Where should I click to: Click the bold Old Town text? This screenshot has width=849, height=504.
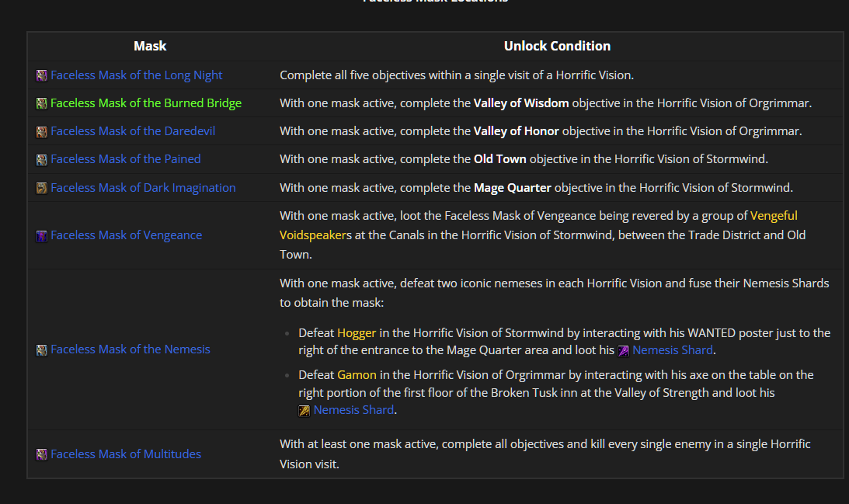pos(499,158)
